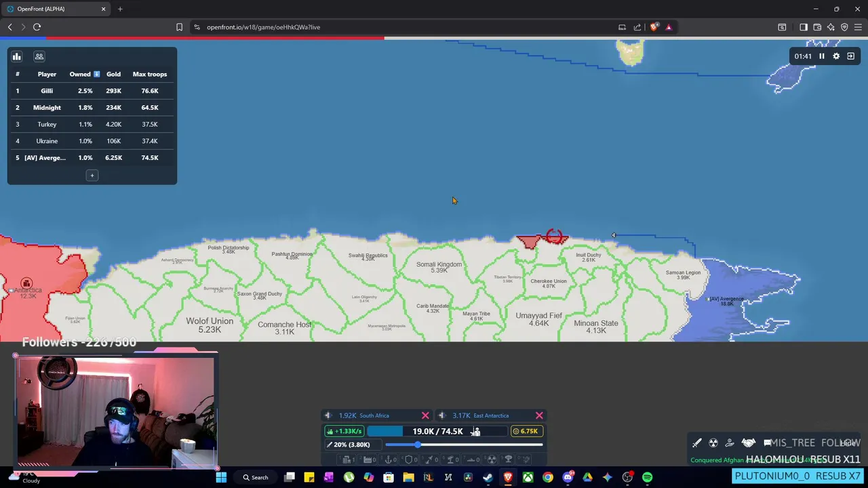Select Ukraine row in leaderboard
This screenshot has height=488, width=868.
tap(92, 141)
